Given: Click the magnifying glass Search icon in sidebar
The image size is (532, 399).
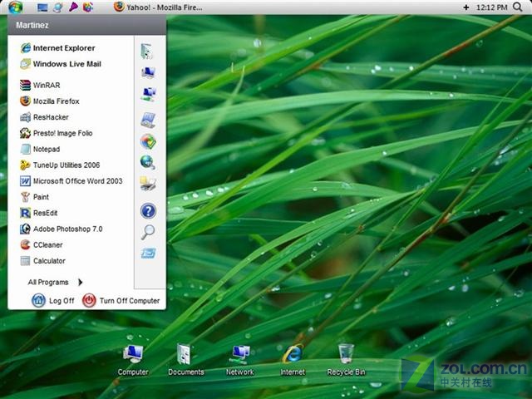Looking at the screenshot, I should coord(148,232).
